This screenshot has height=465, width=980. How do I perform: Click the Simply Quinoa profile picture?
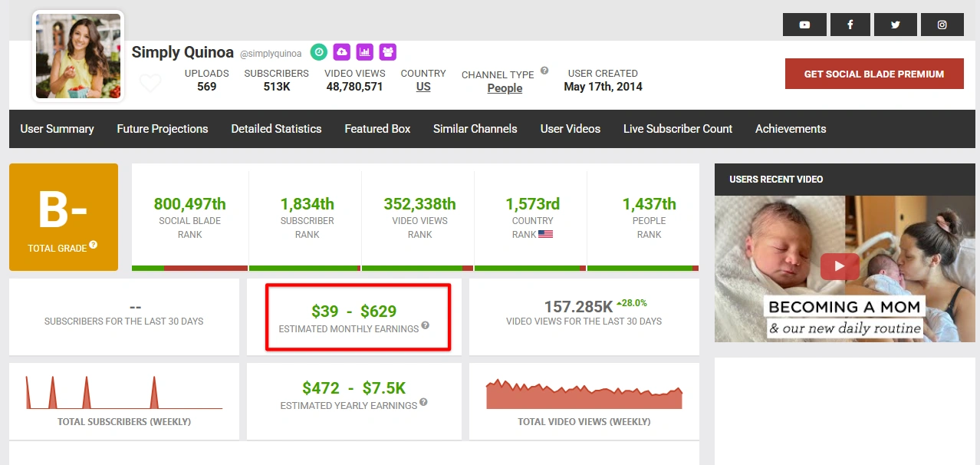(78, 56)
